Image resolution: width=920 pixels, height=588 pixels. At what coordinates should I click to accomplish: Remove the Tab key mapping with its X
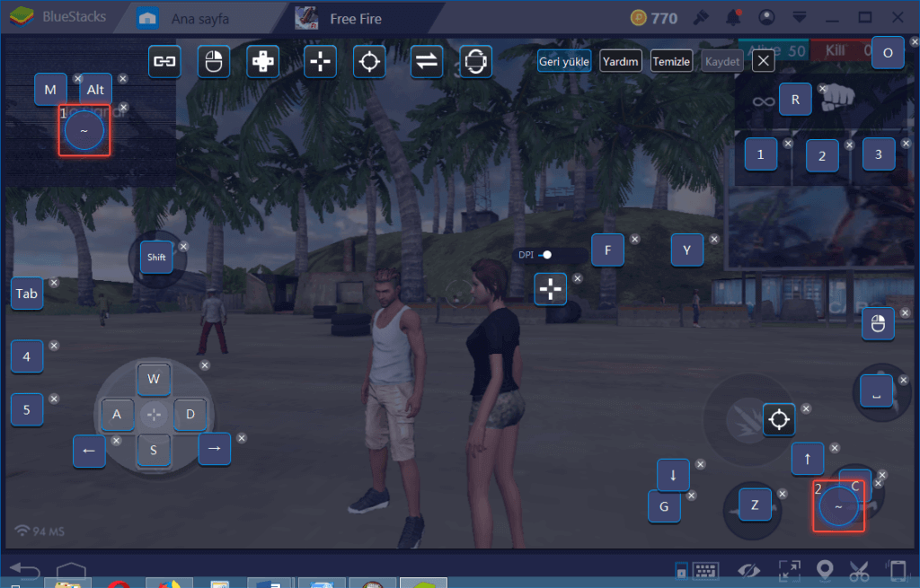pyautogui.click(x=54, y=283)
